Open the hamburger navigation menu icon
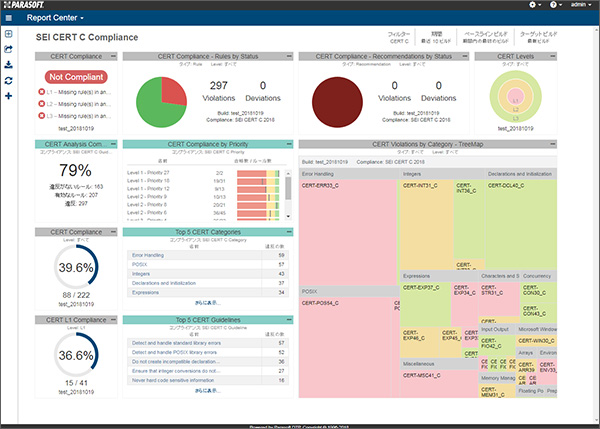The height and width of the screenshot is (429, 600). [9, 18]
